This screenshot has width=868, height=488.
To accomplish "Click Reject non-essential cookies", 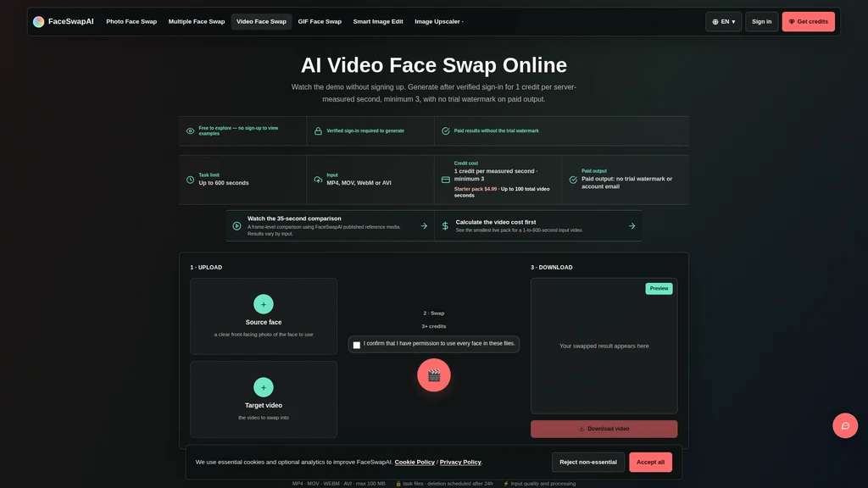I will 588,462.
